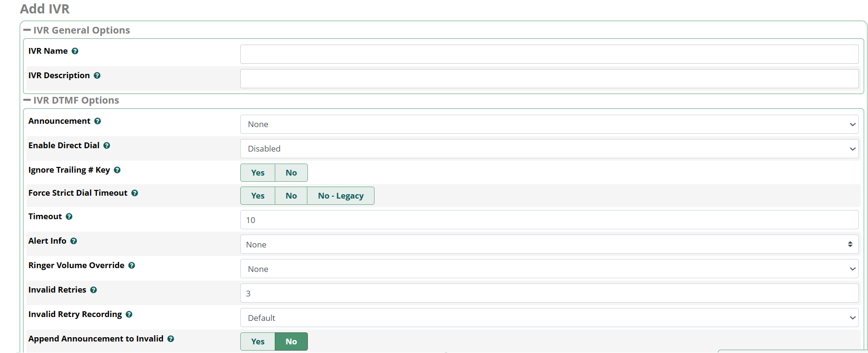Click the Ringer Volume Override label

[76, 265]
